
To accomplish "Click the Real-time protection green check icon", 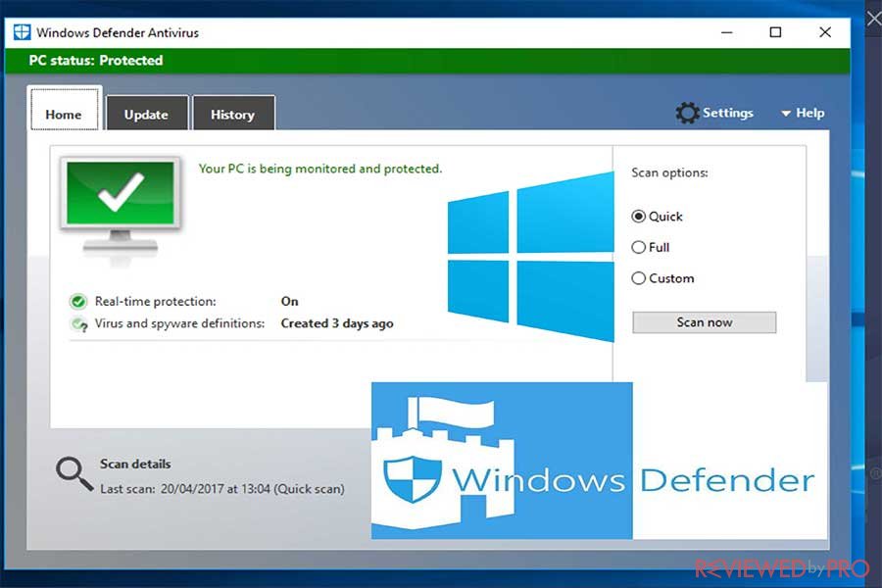I will (78, 302).
